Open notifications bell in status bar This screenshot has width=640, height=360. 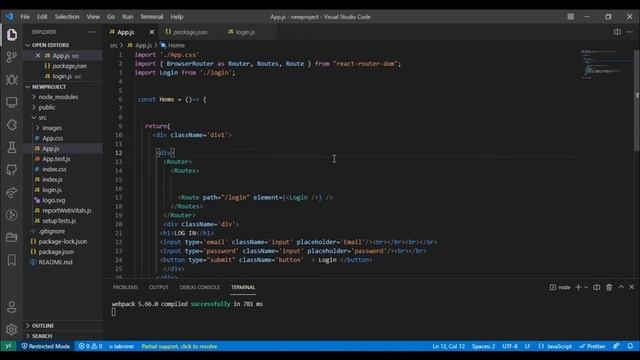click(x=630, y=346)
